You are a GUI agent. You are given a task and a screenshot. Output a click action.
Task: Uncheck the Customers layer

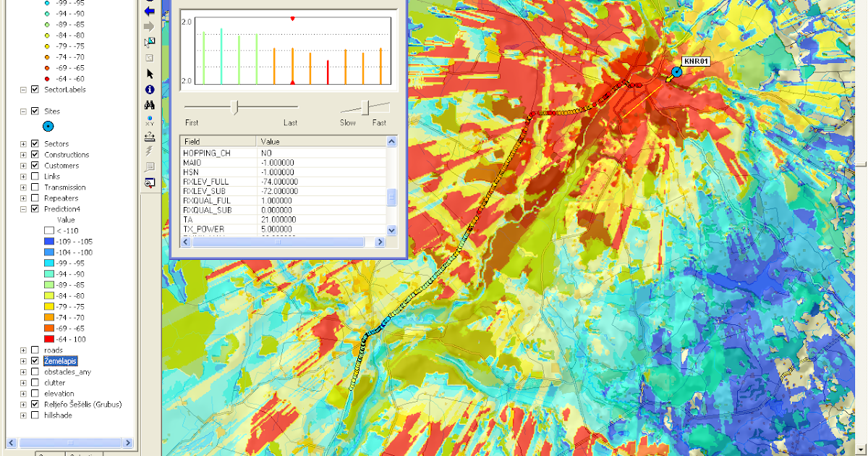tap(34, 166)
